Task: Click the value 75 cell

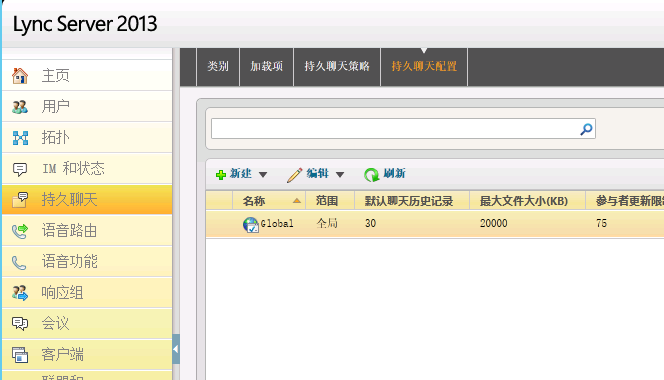Action: pos(601,223)
